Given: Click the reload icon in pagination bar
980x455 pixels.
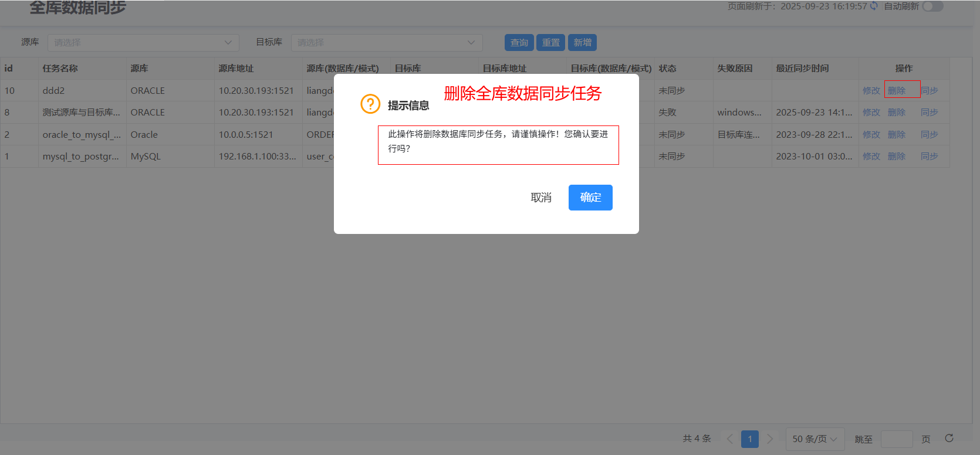Looking at the screenshot, I should click(x=949, y=438).
